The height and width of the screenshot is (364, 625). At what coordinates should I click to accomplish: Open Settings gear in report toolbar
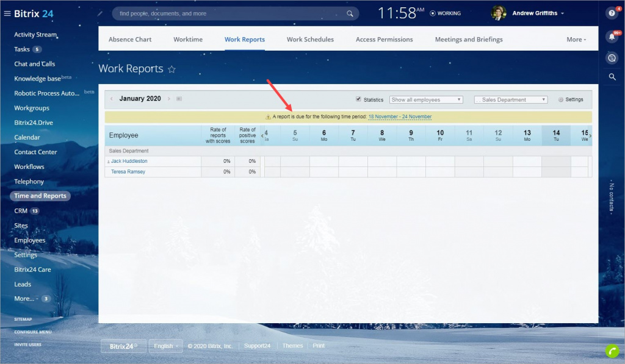571,99
